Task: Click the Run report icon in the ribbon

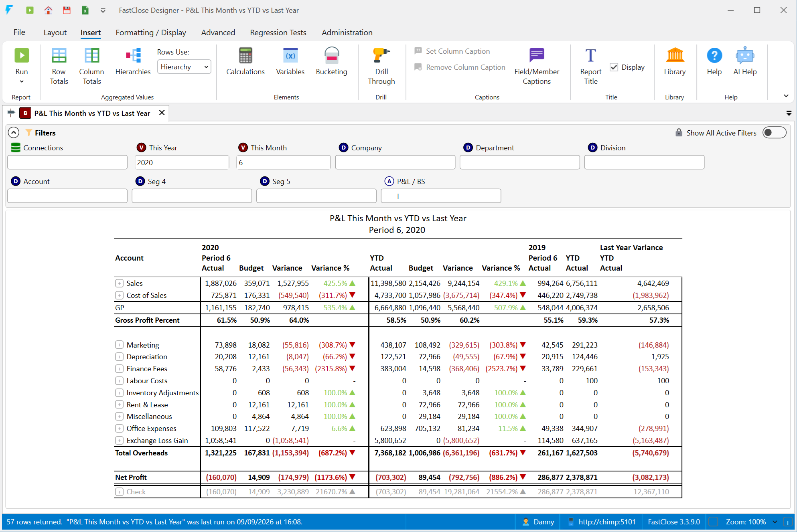Action: point(22,56)
